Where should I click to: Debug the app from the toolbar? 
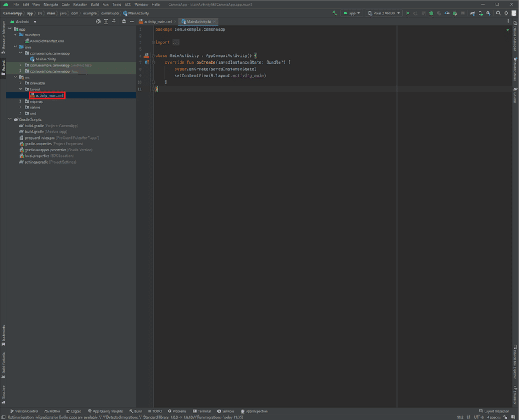click(x=431, y=12)
